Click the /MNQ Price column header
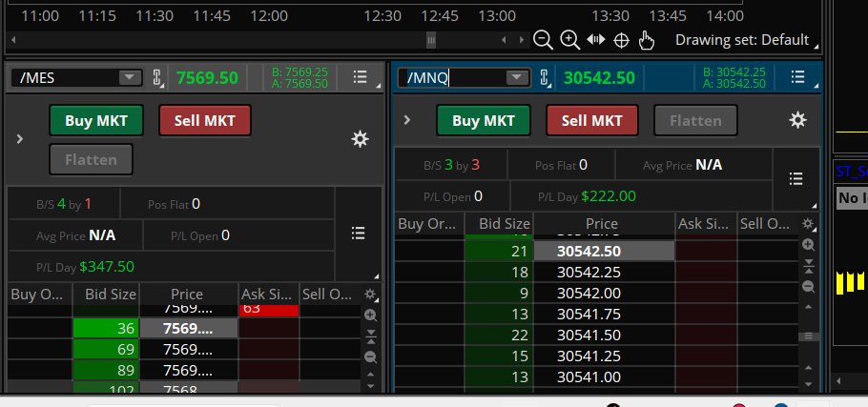 click(x=604, y=224)
